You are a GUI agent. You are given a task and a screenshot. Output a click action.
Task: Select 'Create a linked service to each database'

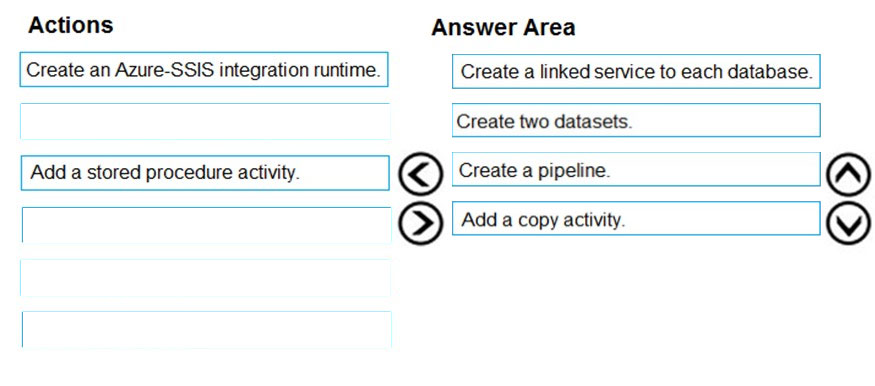coord(636,71)
